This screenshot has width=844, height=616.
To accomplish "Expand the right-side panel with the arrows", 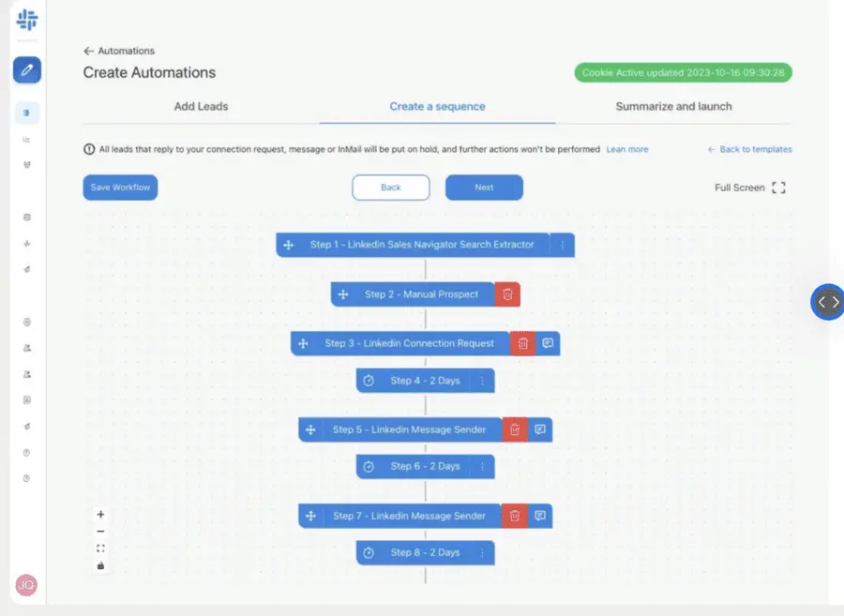I will coord(827,302).
